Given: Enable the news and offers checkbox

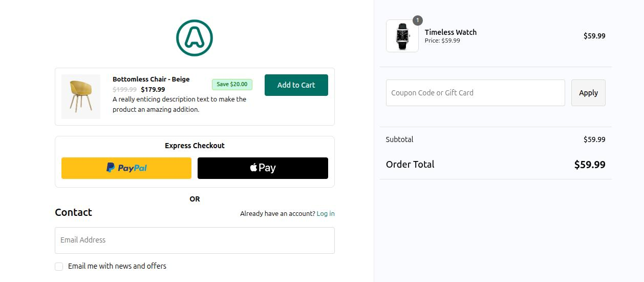Looking at the screenshot, I should click(x=59, y=267).
